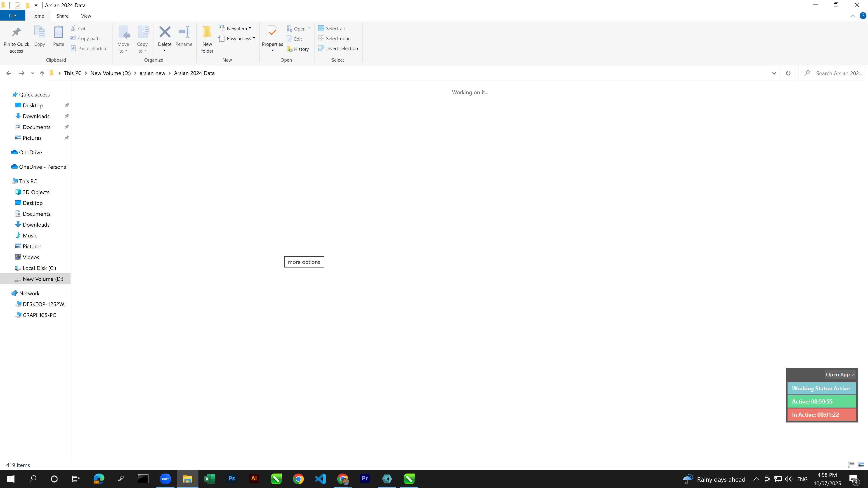Open pinned Downloads under Quick access
Screen dimensions: 868x488
click(36, 116)
